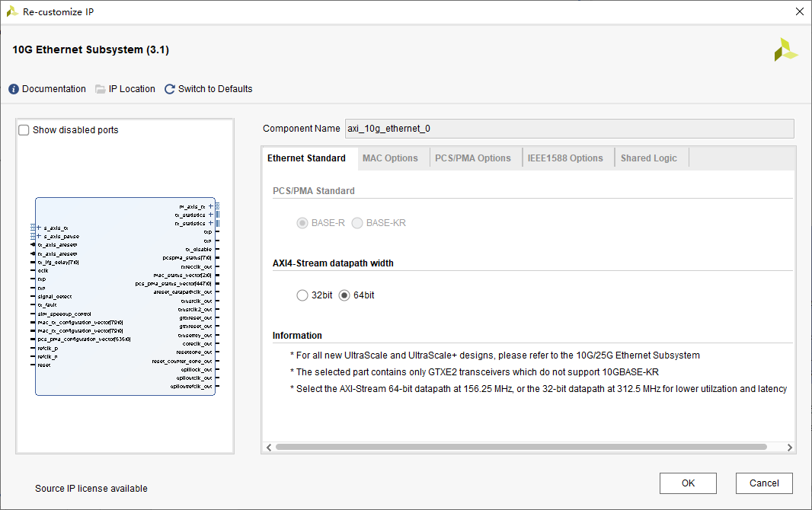The image size is (812, 510).
Task: Click the qplloutrefclk_out port label
Action: point(191,387)
